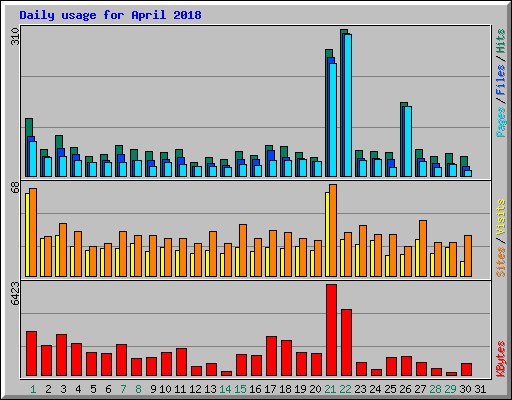Select day label "7" on the x-axis

point(123,389)
